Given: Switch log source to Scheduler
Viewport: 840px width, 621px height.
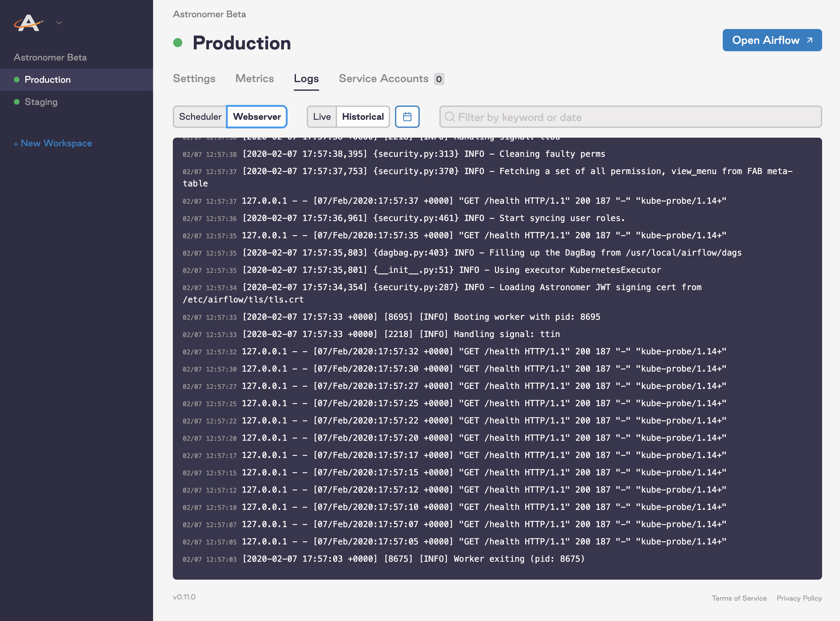Looking at the screenshot, I should pyautogui.click(x=200, y=117).
